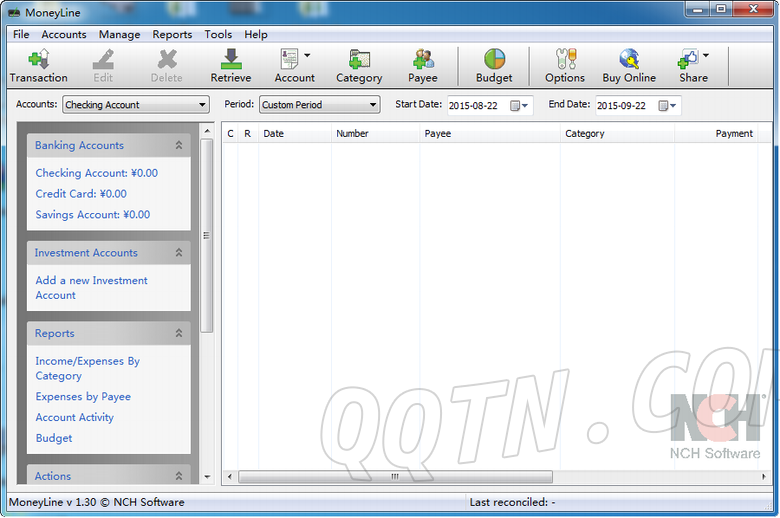The image size is (780, 518).
Task: Open the Budget link in Reports panel
Action: click(x=54, y=438)
